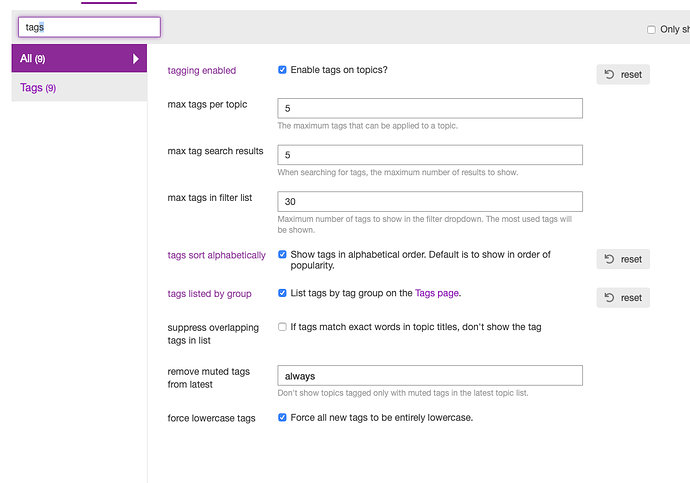Toggle the show tags in alphabetical order checkbox

pos(282,254)
